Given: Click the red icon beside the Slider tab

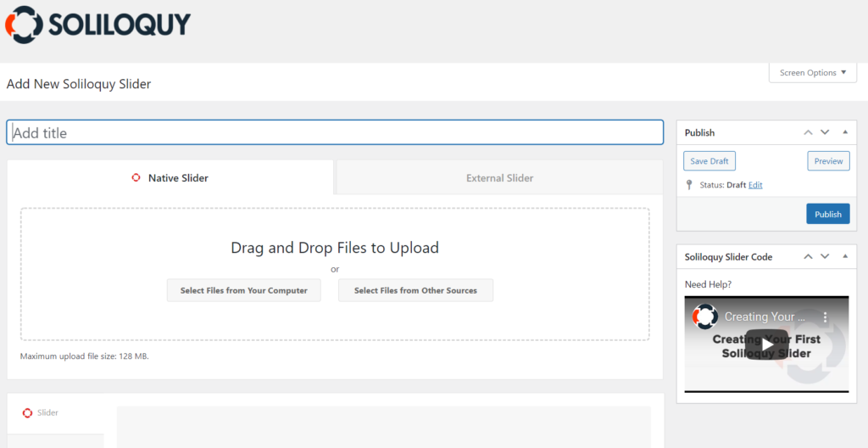Looking at the screenshot, I should pos(27,413).
